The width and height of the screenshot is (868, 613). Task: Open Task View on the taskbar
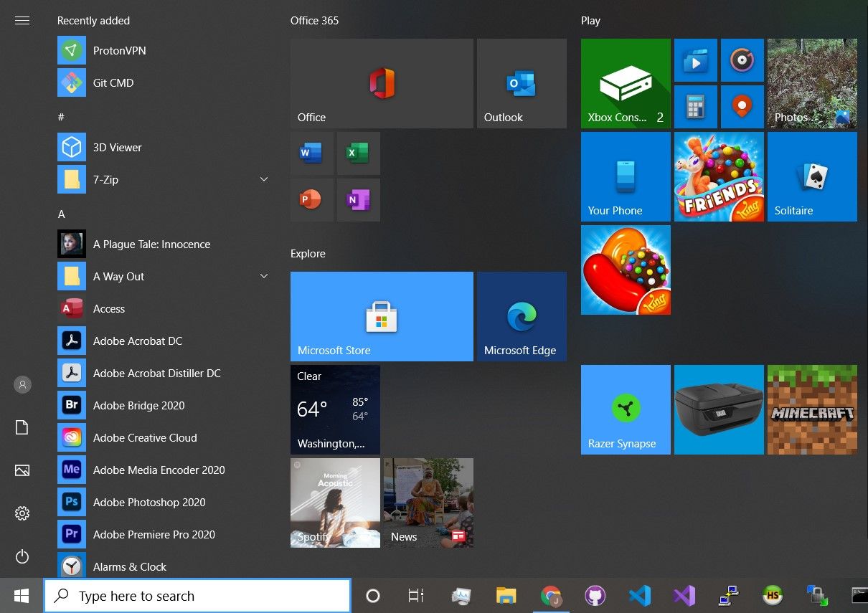[x=416, y=596]
